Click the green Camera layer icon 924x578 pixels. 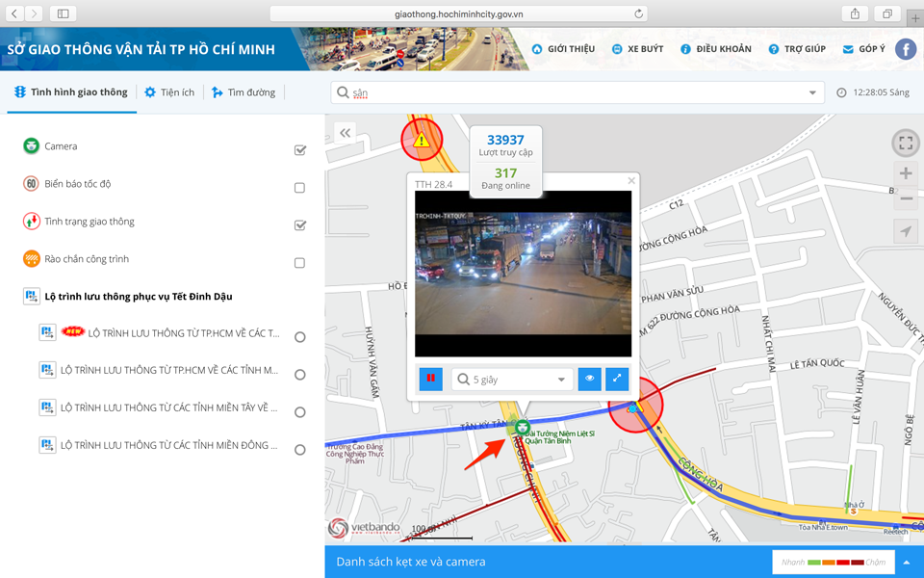tap(31, 145)
